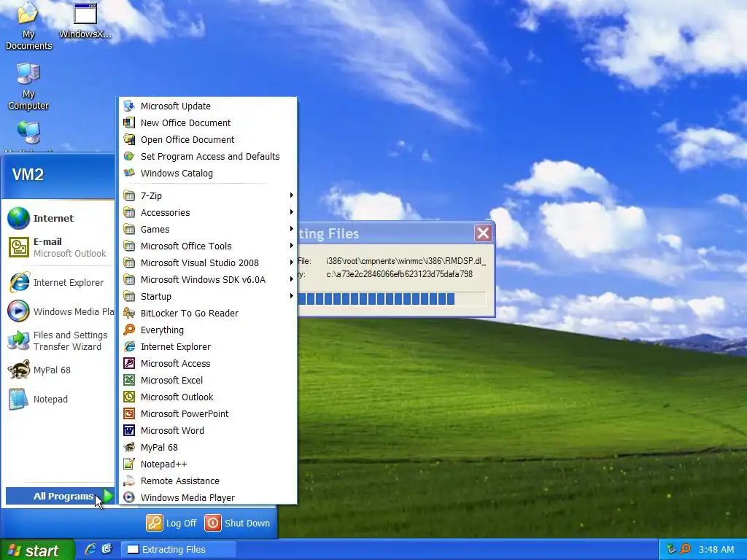
Task: Click the VM2 user name header
Action: click(28, 174)
